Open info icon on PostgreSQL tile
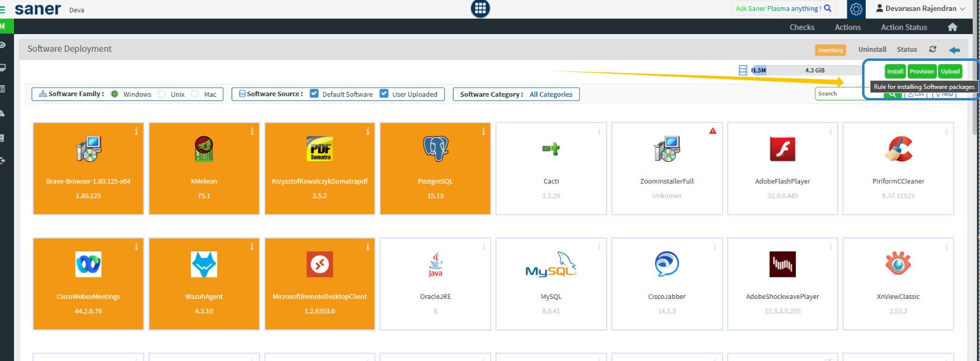This screenshot has width=980, height=361. click(483, 131)
